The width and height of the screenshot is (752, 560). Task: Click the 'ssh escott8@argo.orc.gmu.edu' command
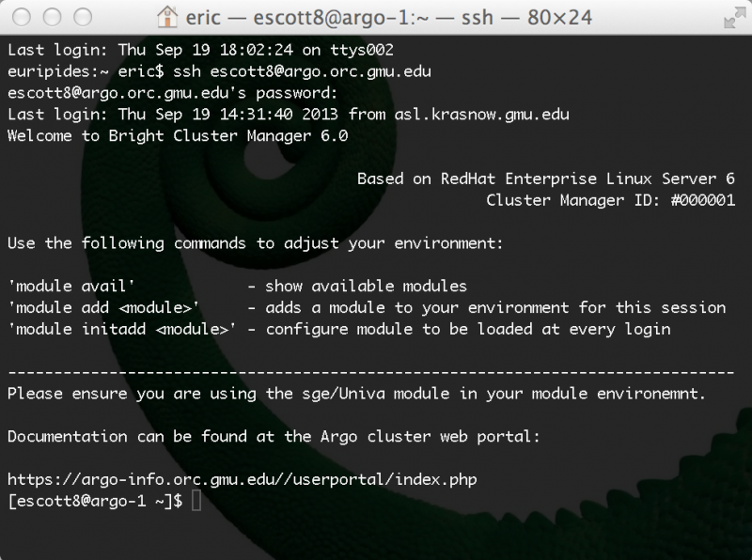pos(302,71)
